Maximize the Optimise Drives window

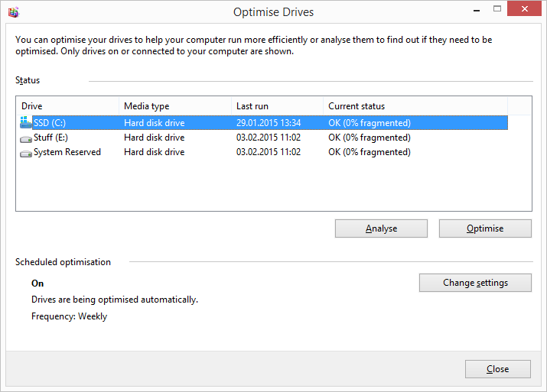click(x=498, y=9)
